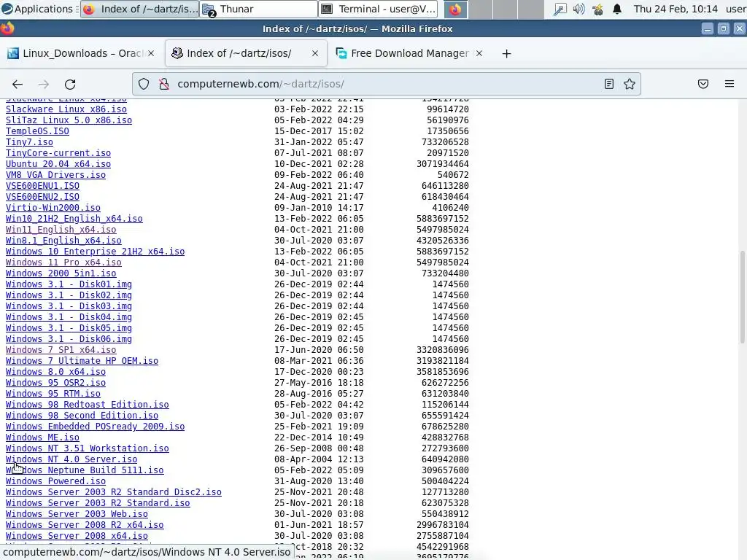
Task: Open Firefox application menu
Action: [729, 85]
